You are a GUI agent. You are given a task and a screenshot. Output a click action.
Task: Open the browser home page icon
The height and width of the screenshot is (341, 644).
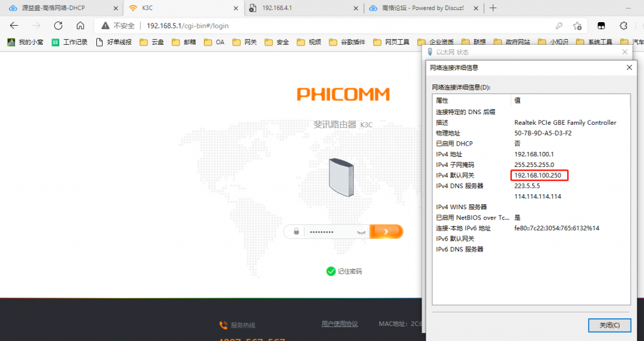pyautogui.click(x=81, y=25)
